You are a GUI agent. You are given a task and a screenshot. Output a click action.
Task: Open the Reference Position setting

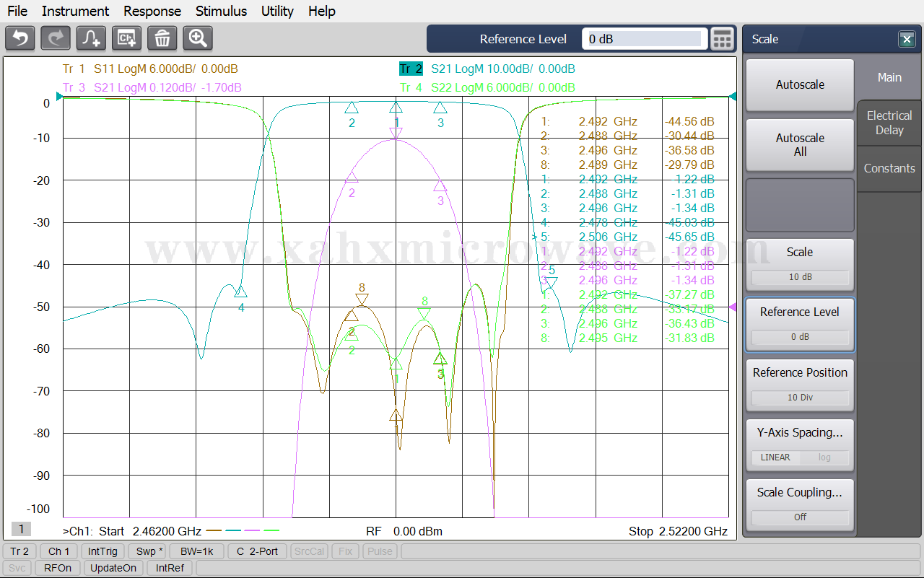coord(800,385)
